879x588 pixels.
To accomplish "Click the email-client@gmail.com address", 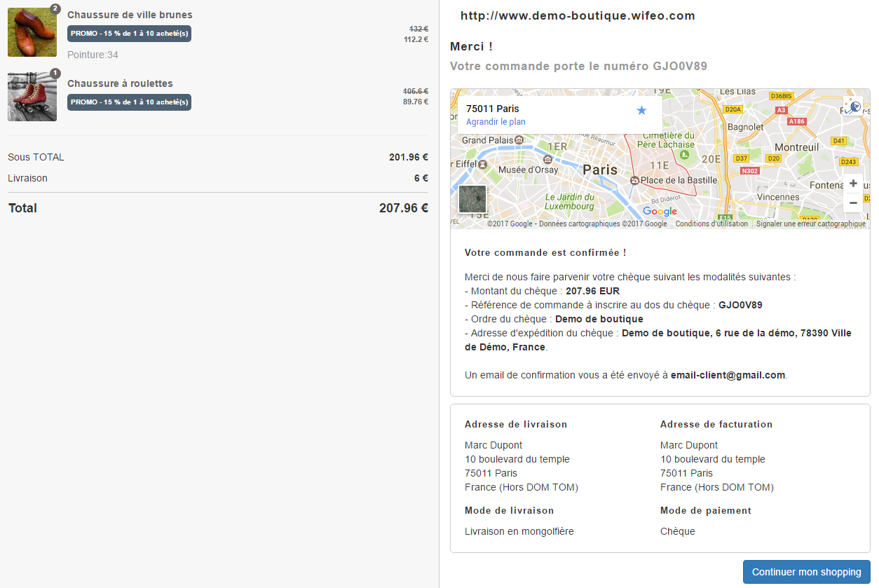I will tap(728, 375).
